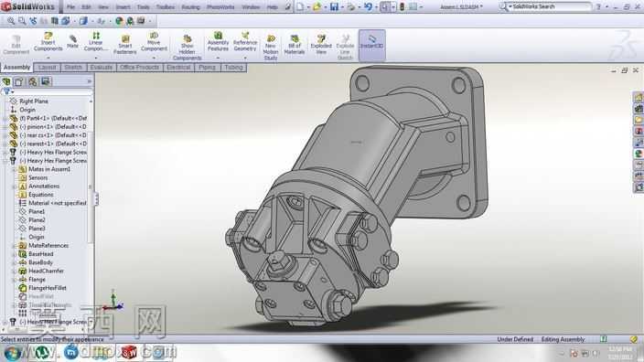Open Routing menu
The height and width of the screenshot is (362, 644).
(190, 7)
